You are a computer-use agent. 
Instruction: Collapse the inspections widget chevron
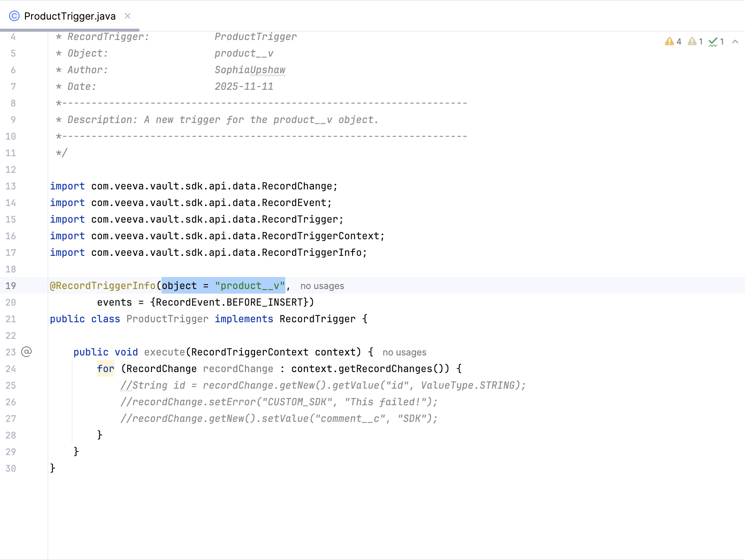(735, 42)
